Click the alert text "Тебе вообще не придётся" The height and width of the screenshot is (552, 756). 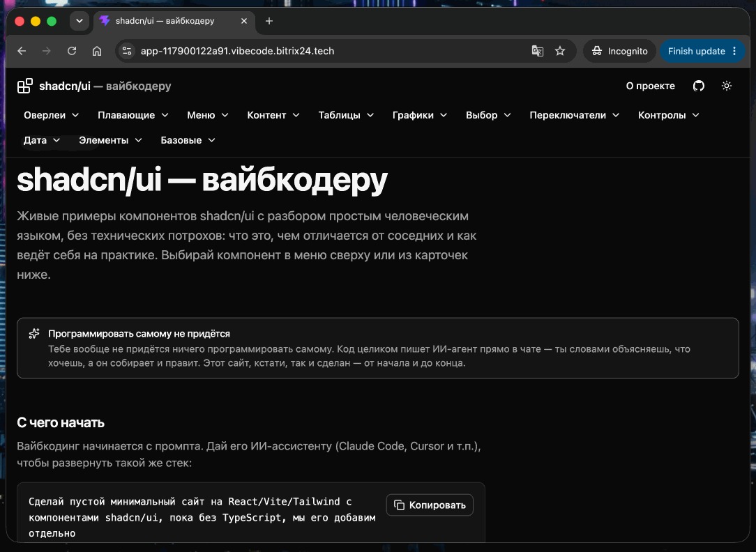[370, 355]
